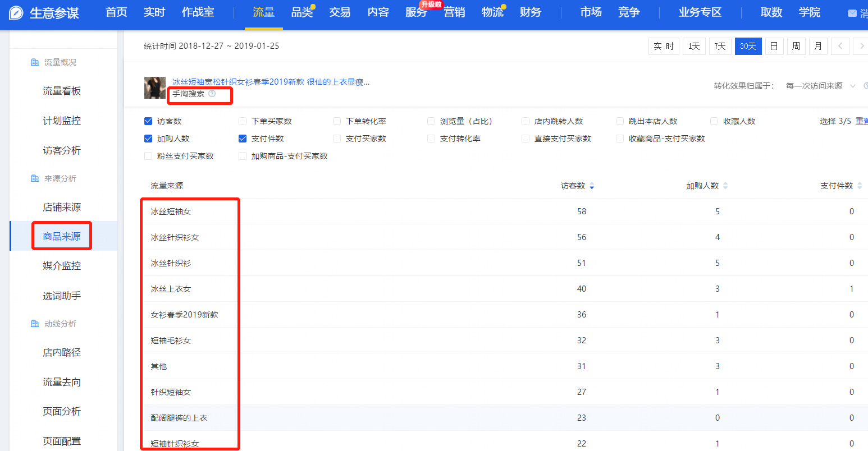Open the 每一次访问来源 dropdown

pyautogui.click(x=820, y=86)
